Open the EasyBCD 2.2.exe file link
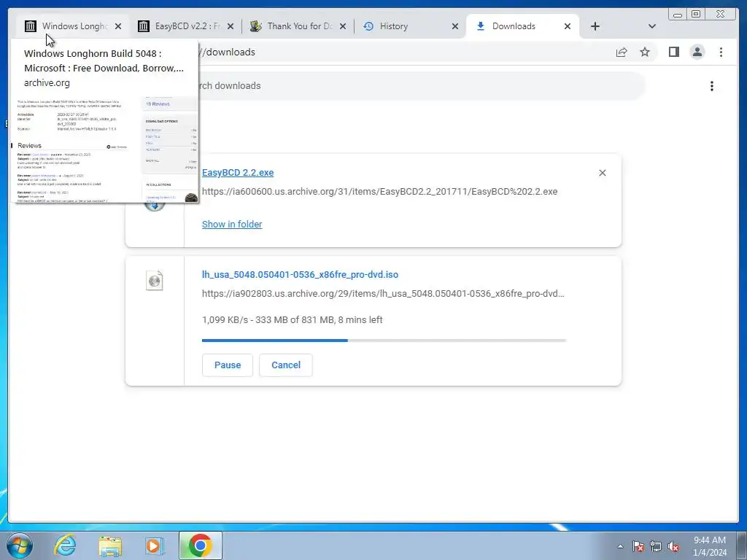Screen dimensions: 747x560 (238, 173)
